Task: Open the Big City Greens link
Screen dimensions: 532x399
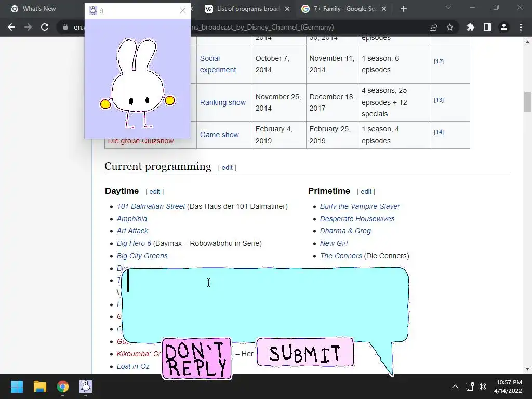Action: pyautogui.click(x=142, y=256)
